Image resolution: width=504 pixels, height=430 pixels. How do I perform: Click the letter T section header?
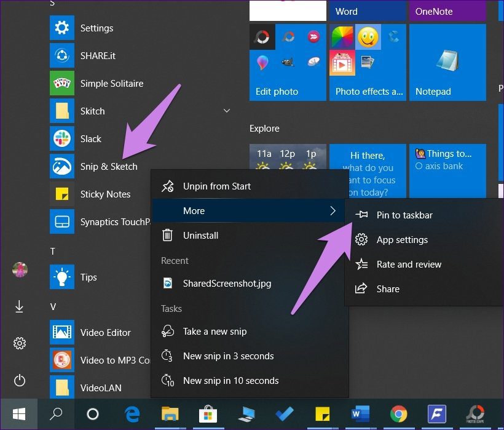tap(53, 251)
